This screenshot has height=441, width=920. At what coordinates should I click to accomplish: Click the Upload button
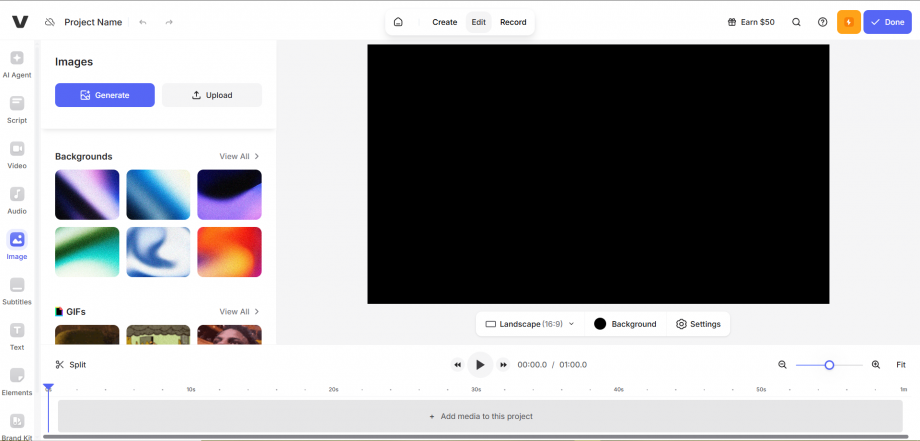pos(212,95)
